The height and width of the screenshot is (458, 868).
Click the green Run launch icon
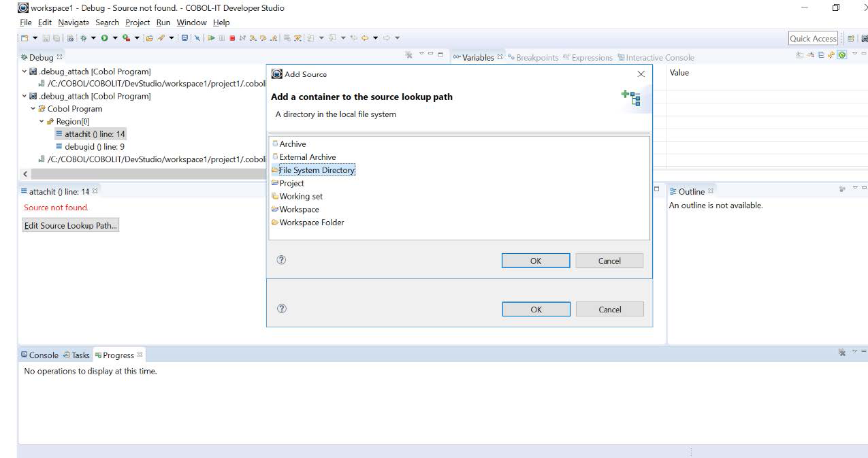pyautogui.click(x=105, y=37)
